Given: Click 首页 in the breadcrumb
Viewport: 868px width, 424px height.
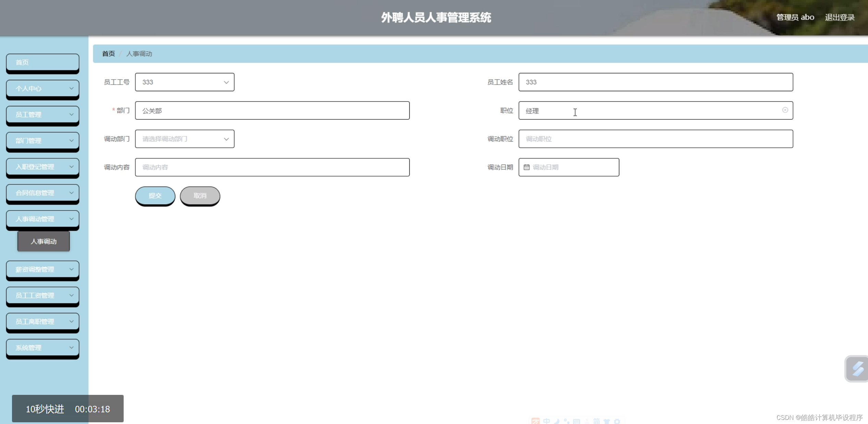Looking at the screenshot, I should 109,54.
